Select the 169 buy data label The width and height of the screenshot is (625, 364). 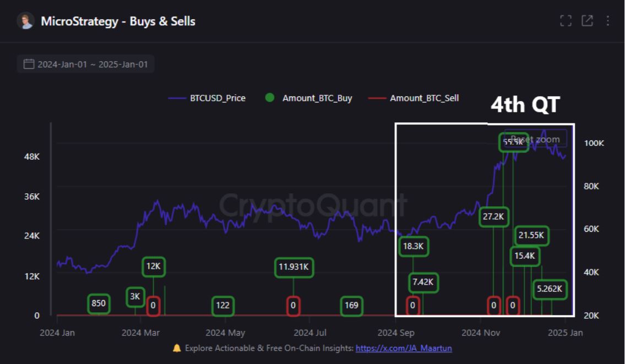coord(351,306)
